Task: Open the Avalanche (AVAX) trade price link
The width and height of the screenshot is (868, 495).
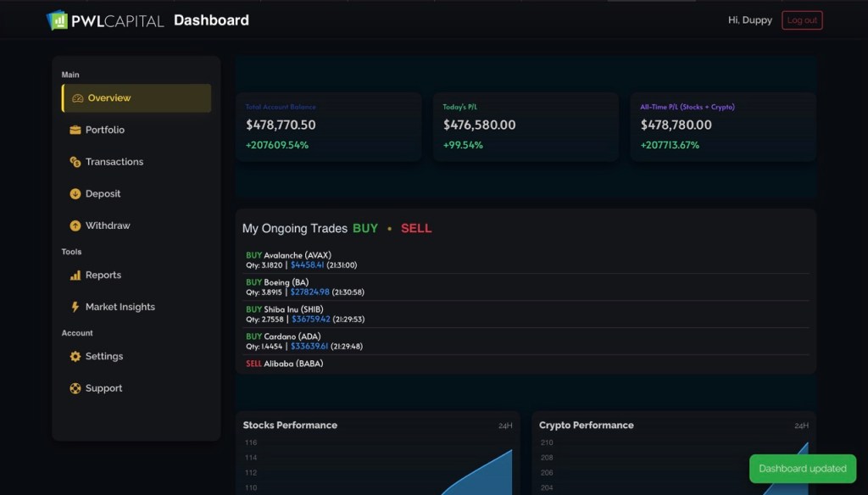Action: (x=307, y=265)
